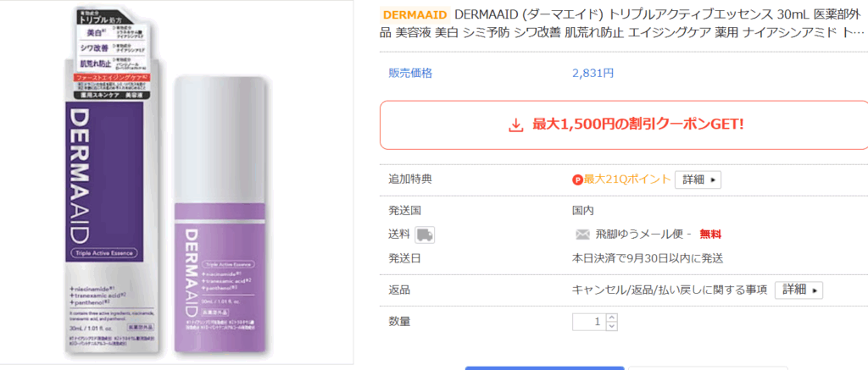Increase quantity with the up arrow

pyautogui.click(x=612, y=318)
